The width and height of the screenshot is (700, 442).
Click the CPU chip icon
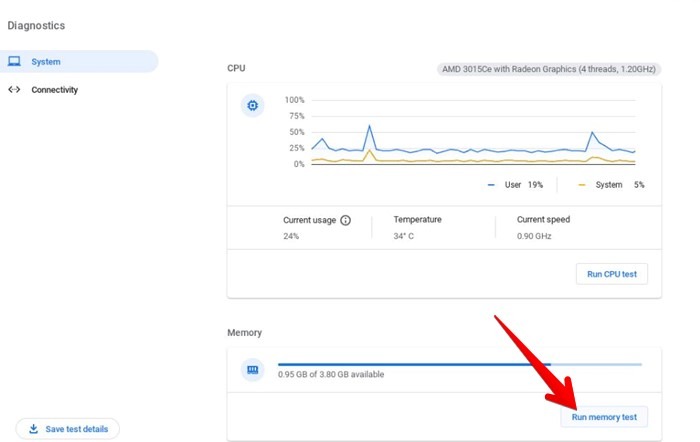[253, 105]
